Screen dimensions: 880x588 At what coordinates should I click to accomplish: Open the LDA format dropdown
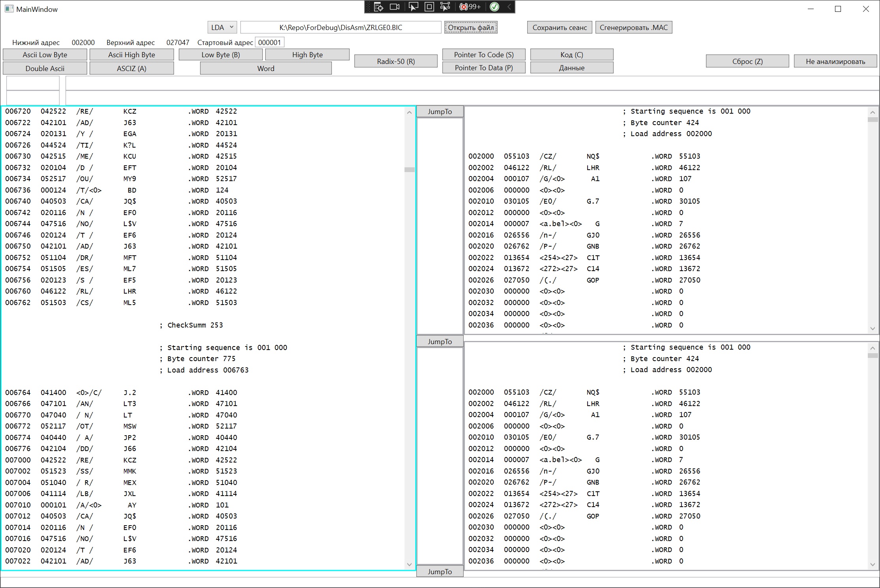222,27
